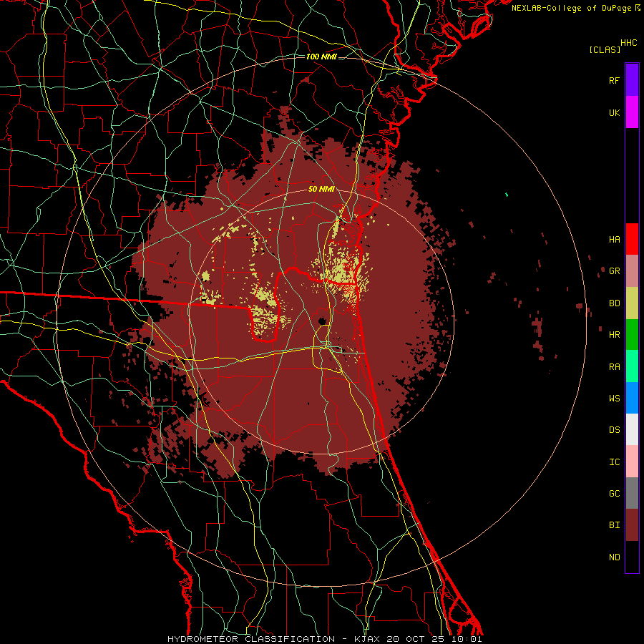Click the HR legend label

(x=614, y=335)
